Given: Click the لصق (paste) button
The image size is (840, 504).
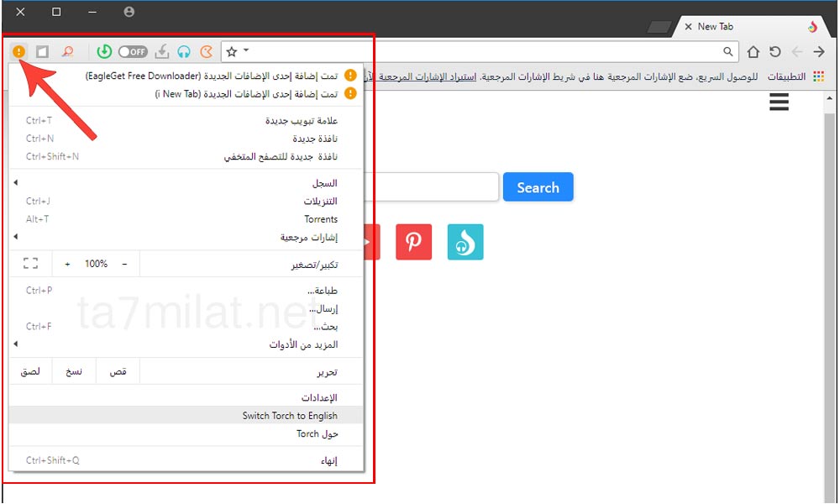Looking at the screenshot, I should 30,371.
